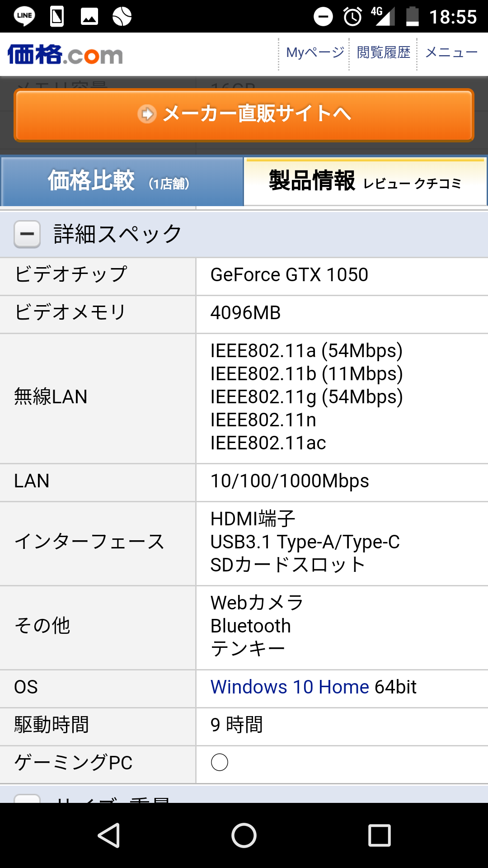The width and height of the screenshot is (488, 868).
Task: Switch to 製品情報 tab
Action: [365, 181]
